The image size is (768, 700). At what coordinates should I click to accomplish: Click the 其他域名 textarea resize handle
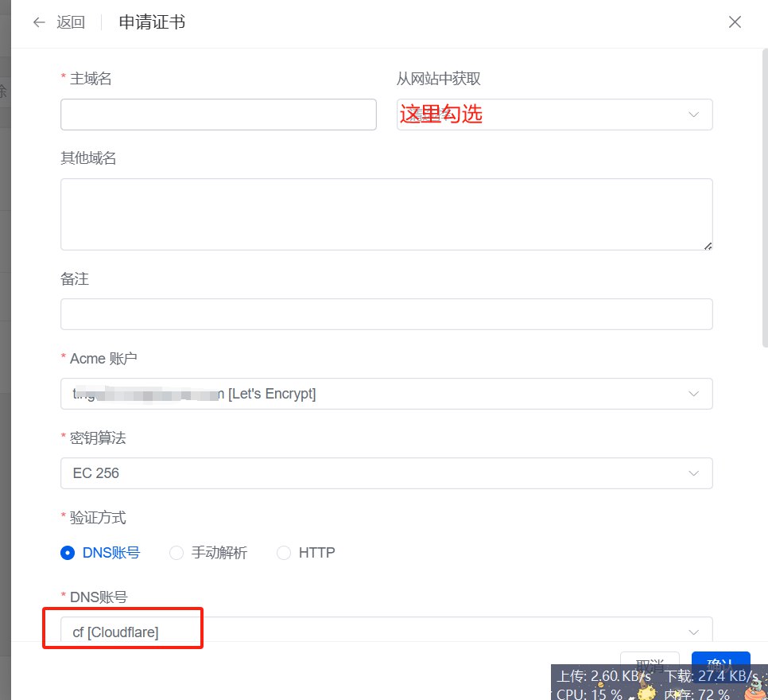pos(707,245)
